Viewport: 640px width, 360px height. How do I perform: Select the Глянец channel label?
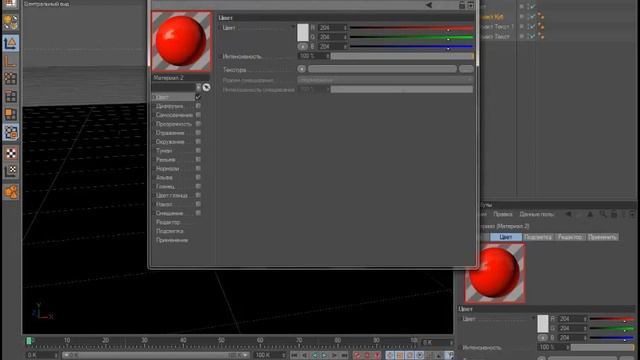[x=165, y=187]
